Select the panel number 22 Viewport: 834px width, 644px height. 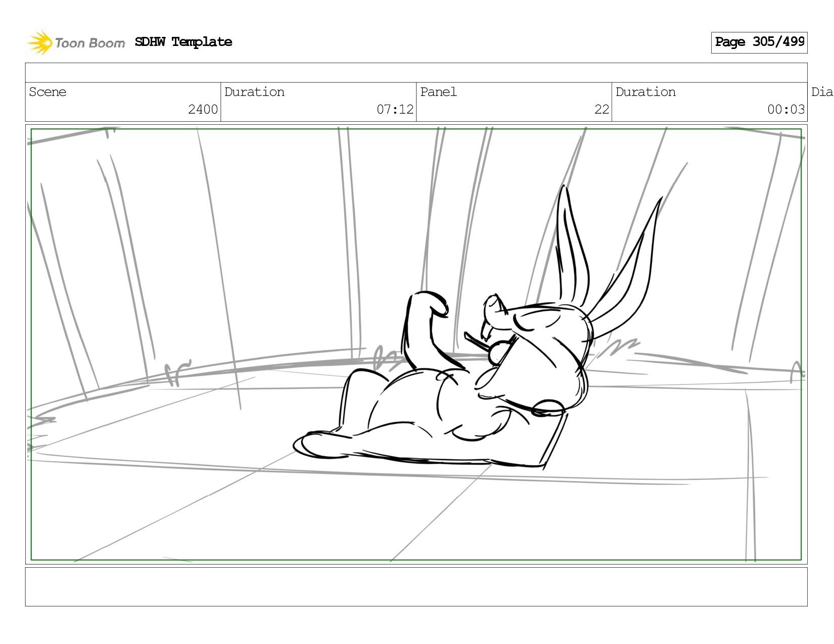tap(601, 110)
